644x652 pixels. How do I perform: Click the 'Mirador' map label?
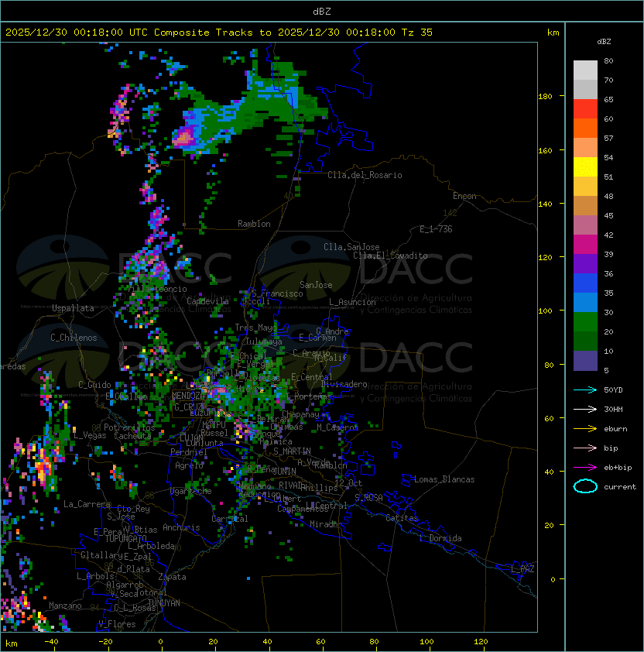[326, 524]
